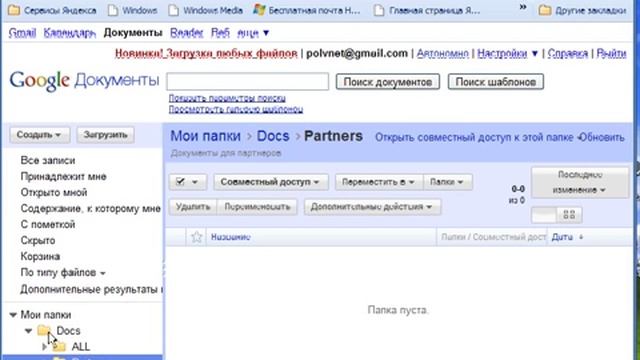Open the Главная страница Я... bookmark
The height and width of the screenshot is (360, 640).
coord(427,10)
